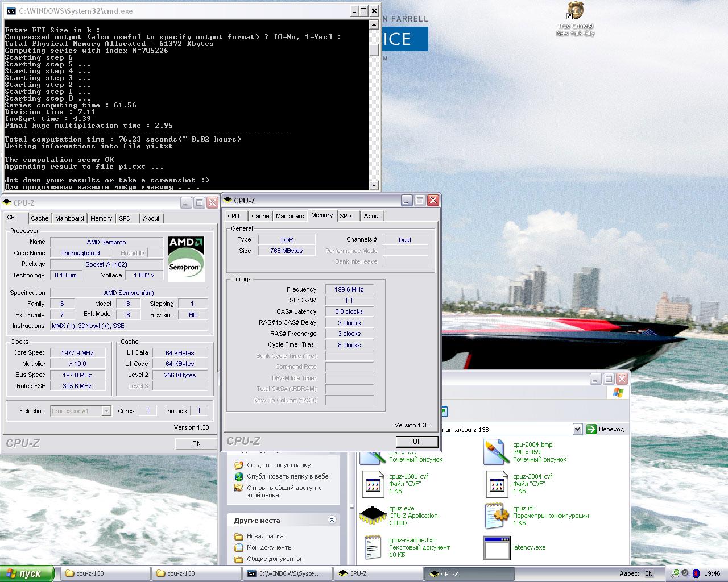Image resolution: width=728 pixels, height=582 pixels.
Task: Click the Frequency 199.6 MHz field
Action: tap(349, 289)
